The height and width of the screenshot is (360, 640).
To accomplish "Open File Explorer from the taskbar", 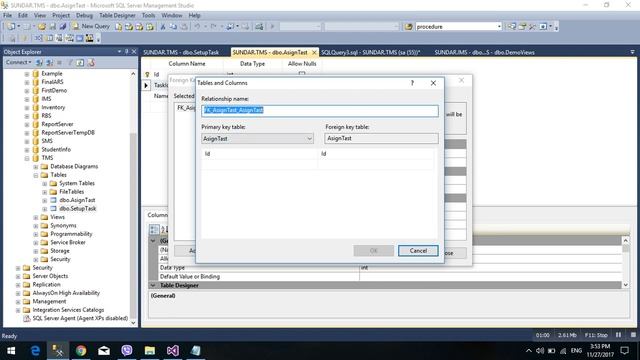I will [x=150, y=350].
